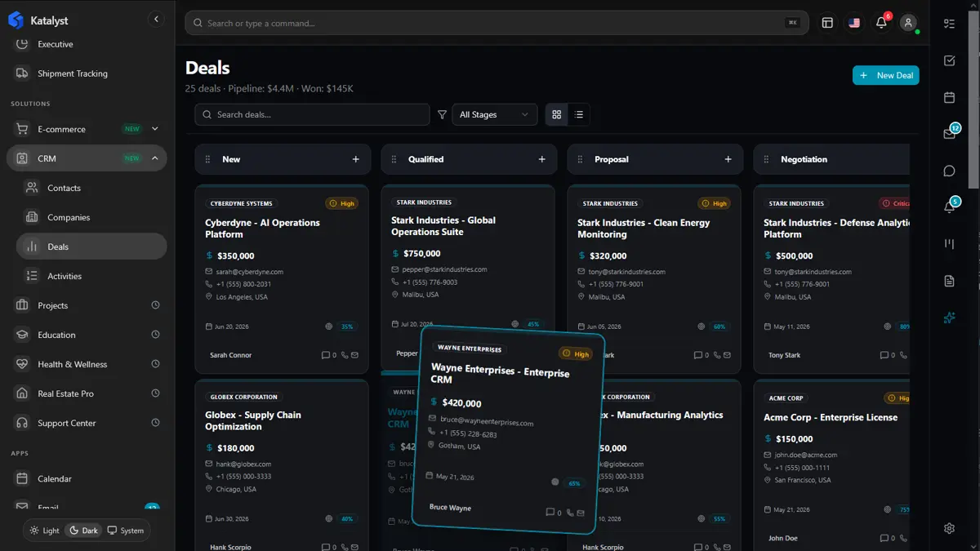Add a deal to Proposal column

728,159
